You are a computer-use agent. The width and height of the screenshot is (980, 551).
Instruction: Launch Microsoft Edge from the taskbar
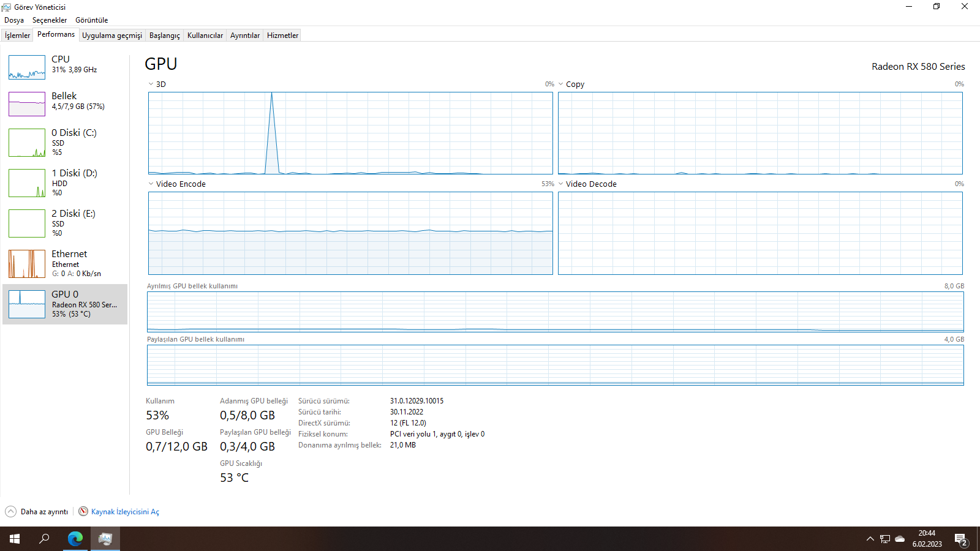75,539
